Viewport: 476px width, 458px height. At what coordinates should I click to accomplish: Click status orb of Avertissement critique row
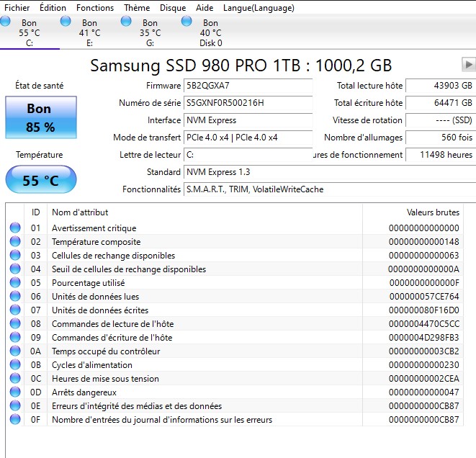15,228
